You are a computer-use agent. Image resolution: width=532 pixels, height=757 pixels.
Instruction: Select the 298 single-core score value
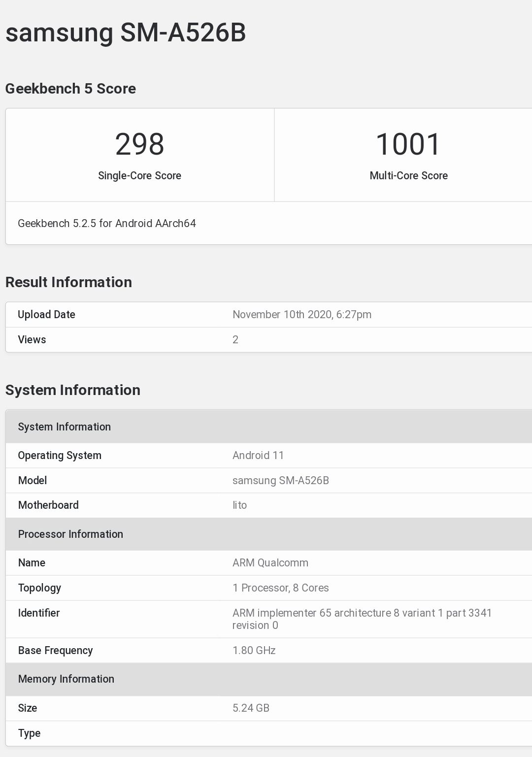click(139, 144)
